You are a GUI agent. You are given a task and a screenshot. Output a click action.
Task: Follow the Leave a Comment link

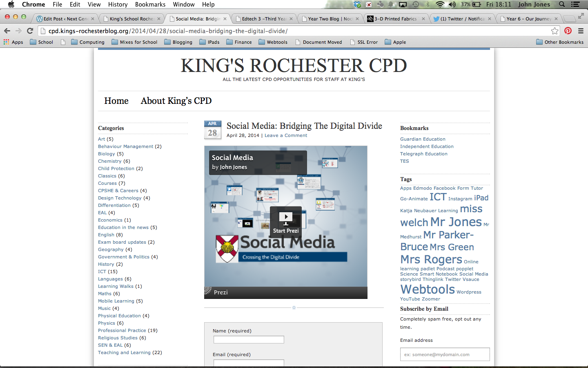(286, 135)
